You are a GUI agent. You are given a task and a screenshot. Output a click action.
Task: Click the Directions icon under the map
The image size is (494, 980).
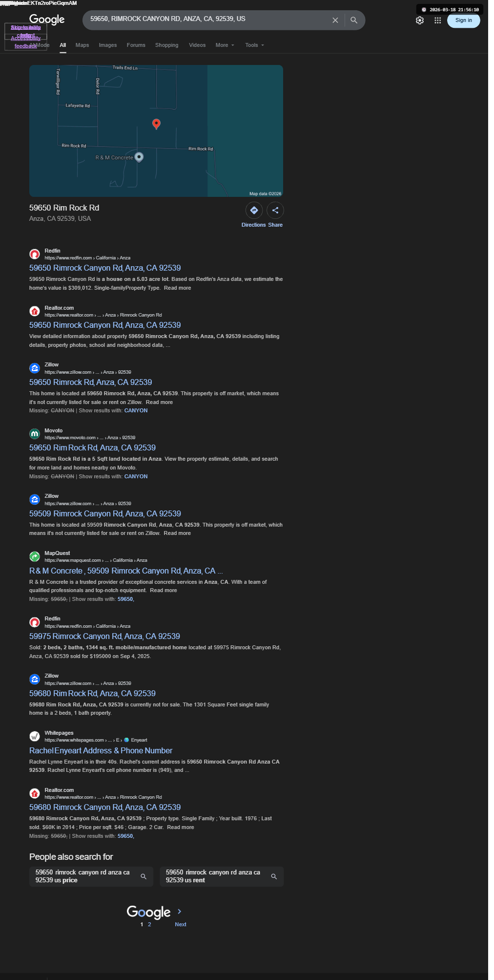pyautogui.click(x=254, y=210)
